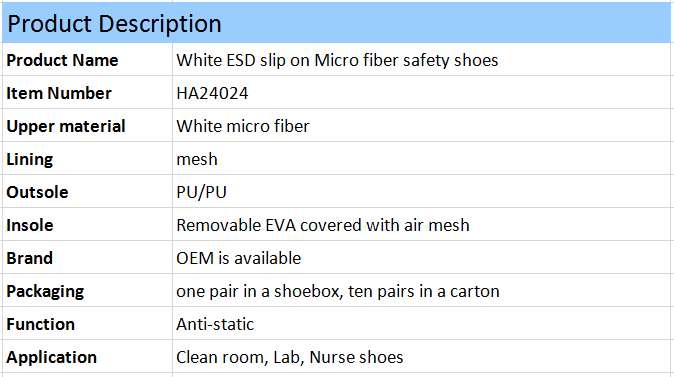Click the one pair in a shoebox cell

(x=422, y=291)
